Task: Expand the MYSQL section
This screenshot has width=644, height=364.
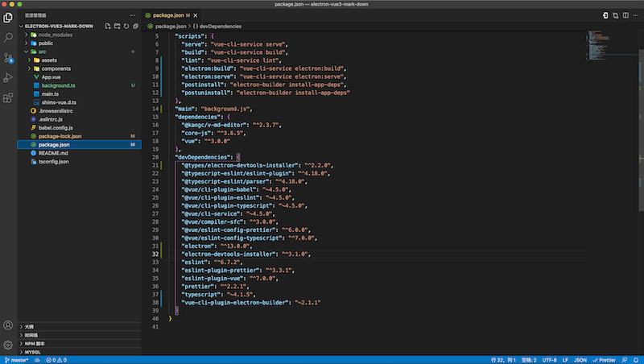Action: tap(79, 352)
